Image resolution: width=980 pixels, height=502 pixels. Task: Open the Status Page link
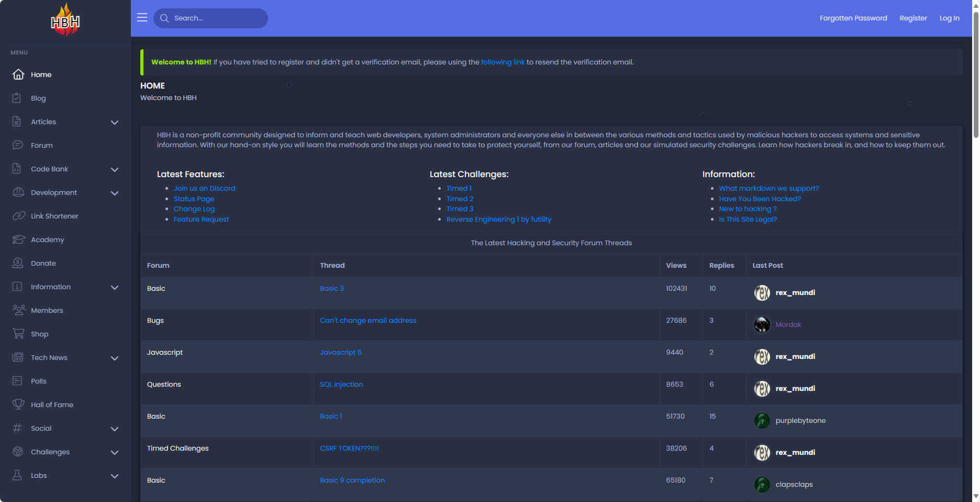coord(194,199)
